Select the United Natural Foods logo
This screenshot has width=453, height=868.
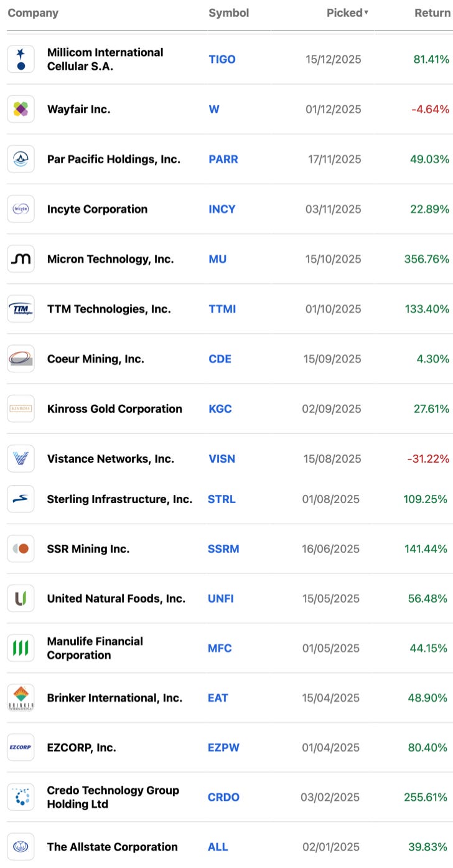pyautogui.click(x=21, y=598)
